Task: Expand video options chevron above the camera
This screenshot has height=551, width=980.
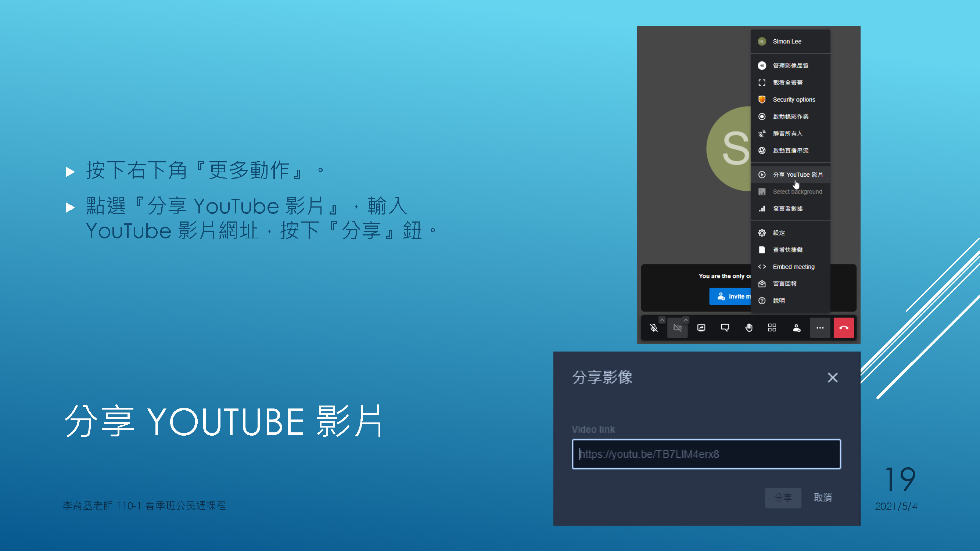Action: point(686,320)
